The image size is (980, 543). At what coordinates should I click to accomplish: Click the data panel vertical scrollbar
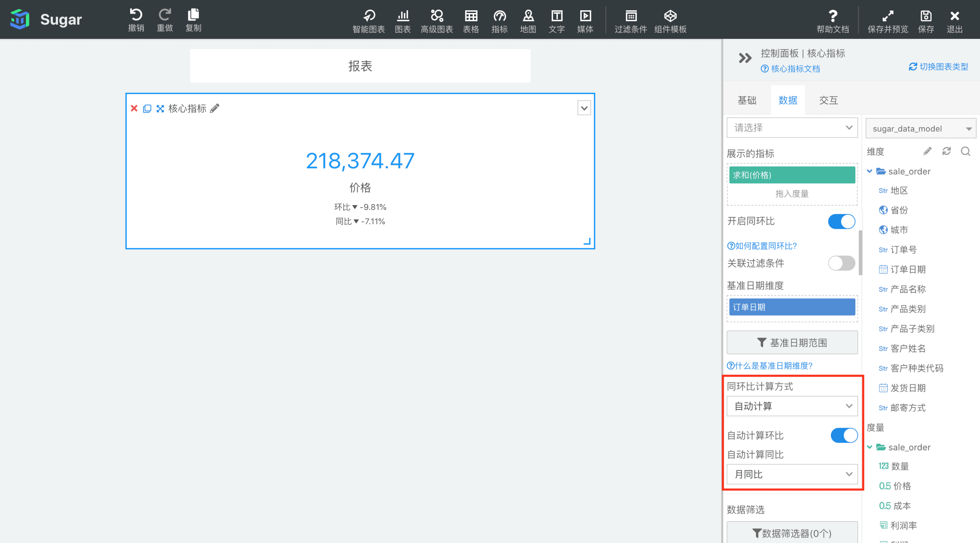click(x=860, y=252)
